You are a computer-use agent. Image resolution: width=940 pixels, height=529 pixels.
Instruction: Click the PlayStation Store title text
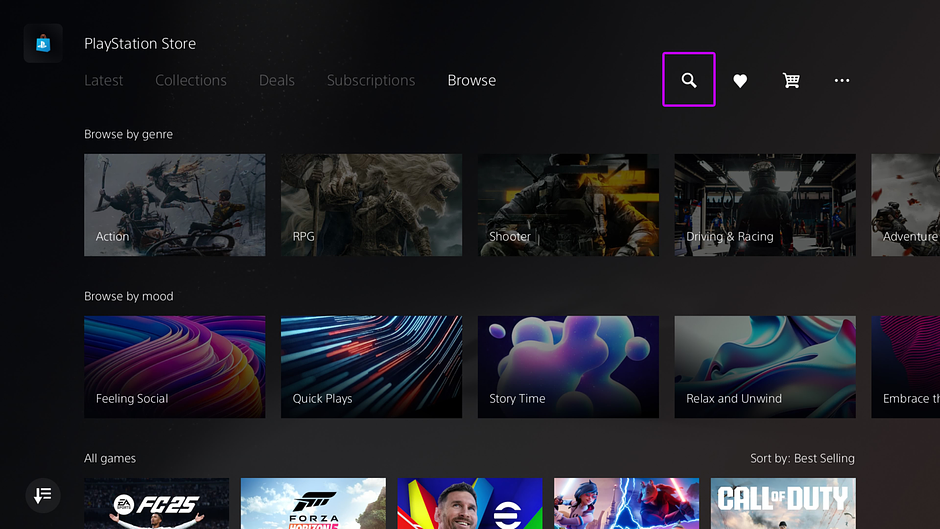(x=140, y=44)
